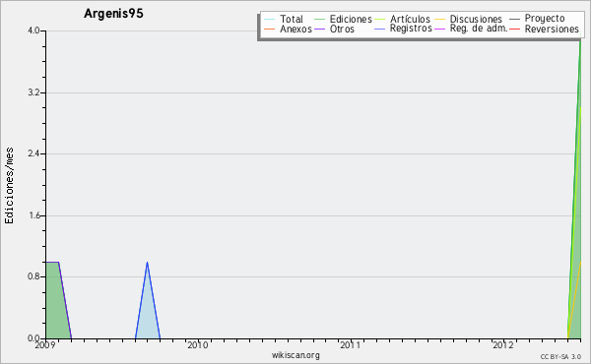
Task: Click the red Reversiones color line
Action: click(514, 29)
